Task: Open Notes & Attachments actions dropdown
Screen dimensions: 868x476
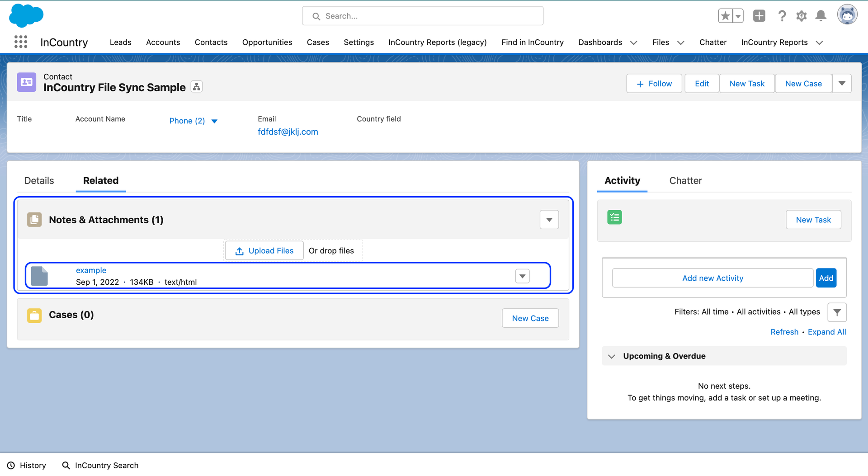Action: pyautogui.click(x=549, y=220)
